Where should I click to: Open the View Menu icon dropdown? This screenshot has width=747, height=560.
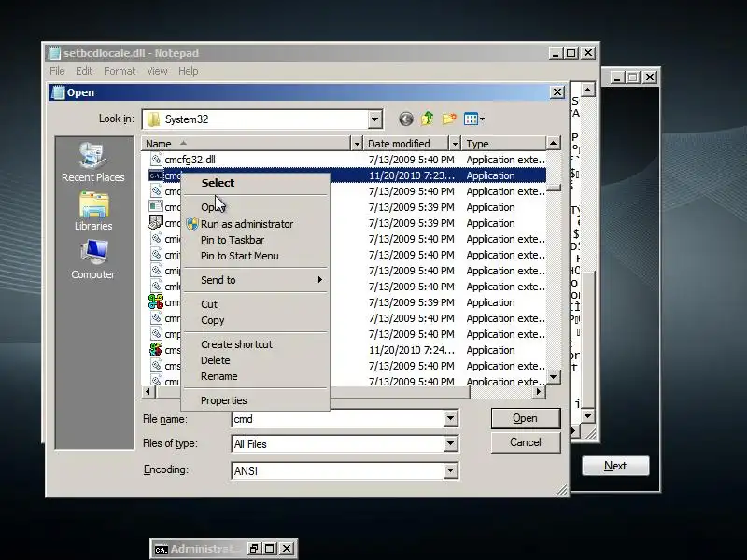[474, 119]
